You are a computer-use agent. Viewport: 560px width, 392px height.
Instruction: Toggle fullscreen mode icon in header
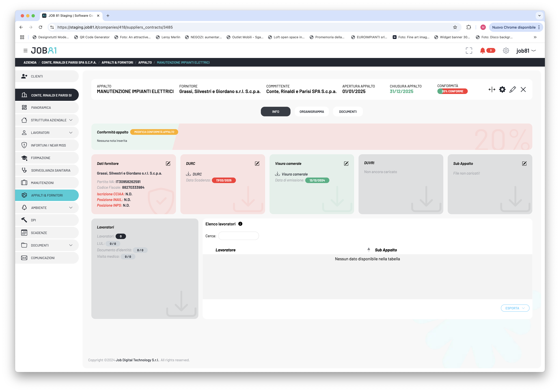[x=469, y=51]
